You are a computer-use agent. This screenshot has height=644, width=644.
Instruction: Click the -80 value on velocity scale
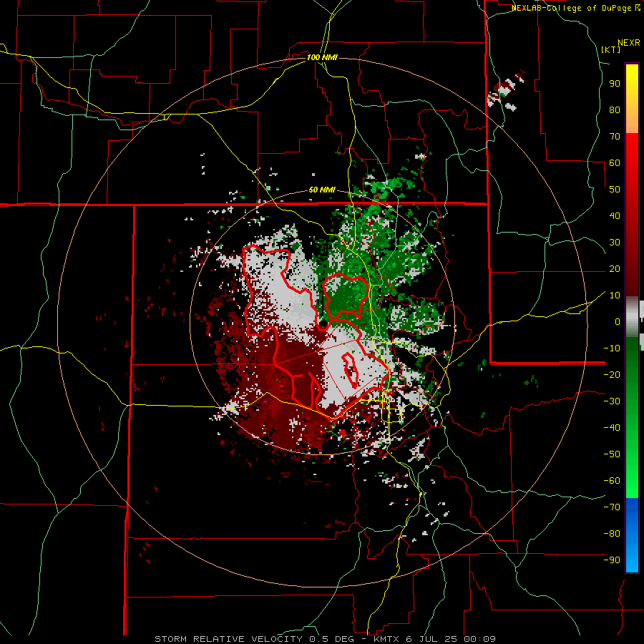(x=612, y=534)
